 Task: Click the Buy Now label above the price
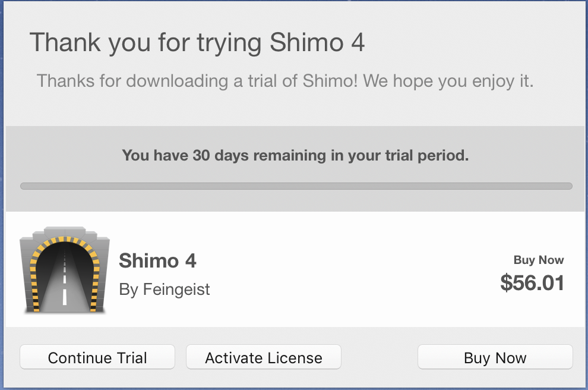click(x=539, y=260)
